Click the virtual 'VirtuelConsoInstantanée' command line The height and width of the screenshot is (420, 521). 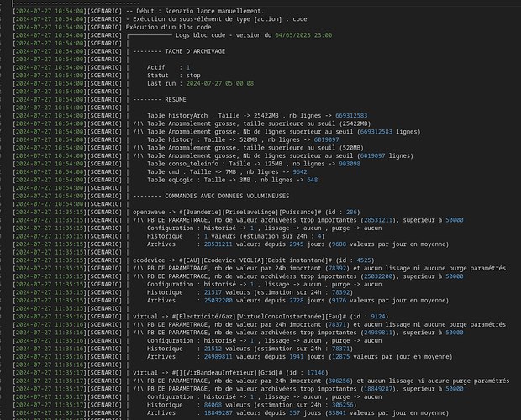[260, 317]
